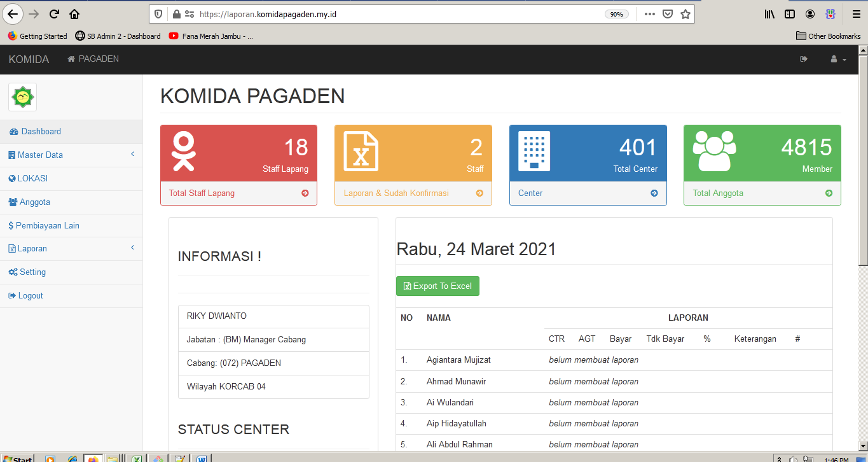Screen dimensions: 868x462
Task: Click the browser reload icon
Action: [x=54, y=14]
